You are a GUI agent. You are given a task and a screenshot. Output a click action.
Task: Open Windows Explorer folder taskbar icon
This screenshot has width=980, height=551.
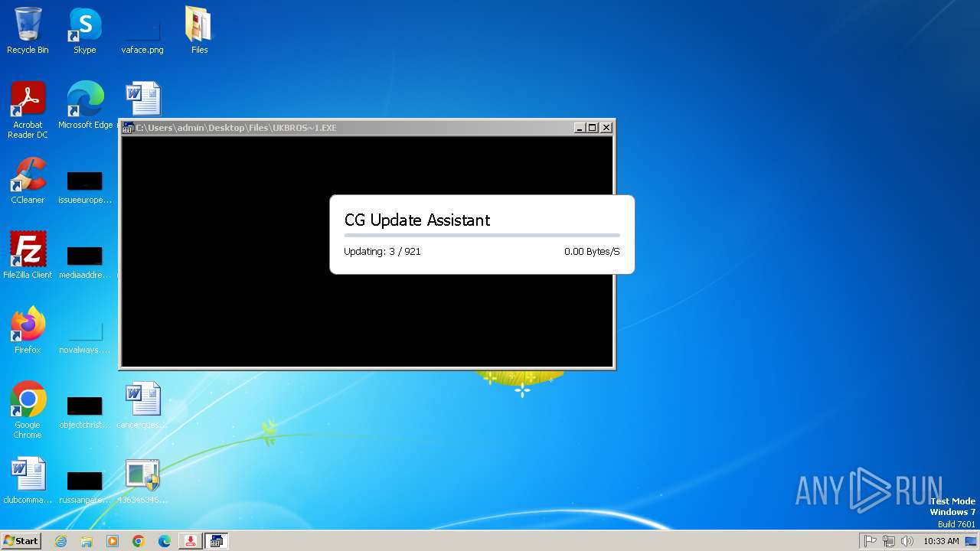[87, 541]
